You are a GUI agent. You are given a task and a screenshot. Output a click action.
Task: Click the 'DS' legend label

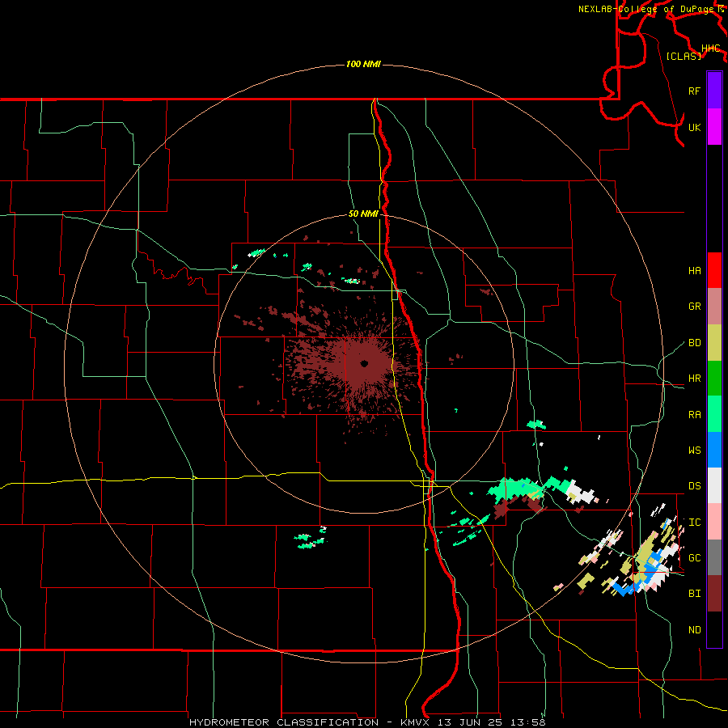[x=694, y=486]
